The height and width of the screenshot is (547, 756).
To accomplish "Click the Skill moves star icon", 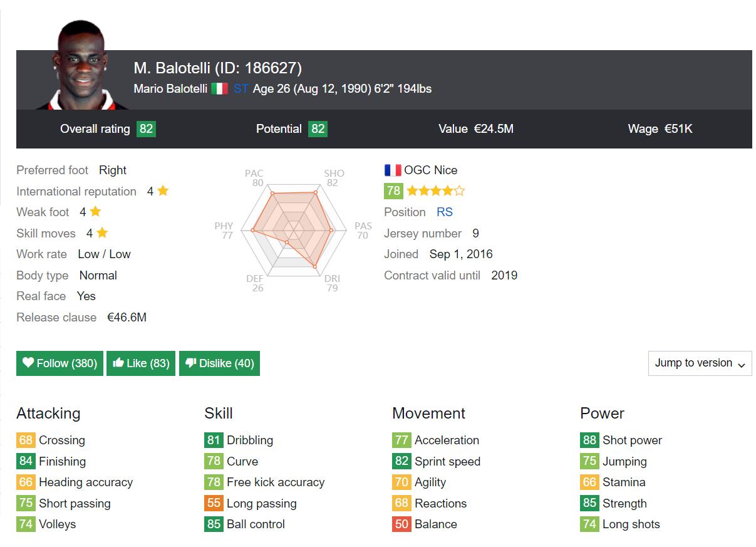I will point(102,233).
